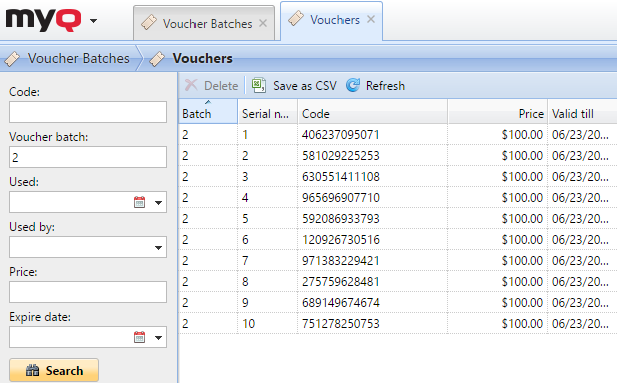Screen dimensions: 617x383
Task: Click the ticket icon on Vouchers tab
Action: pyautogui.click(x=296, y=19)
